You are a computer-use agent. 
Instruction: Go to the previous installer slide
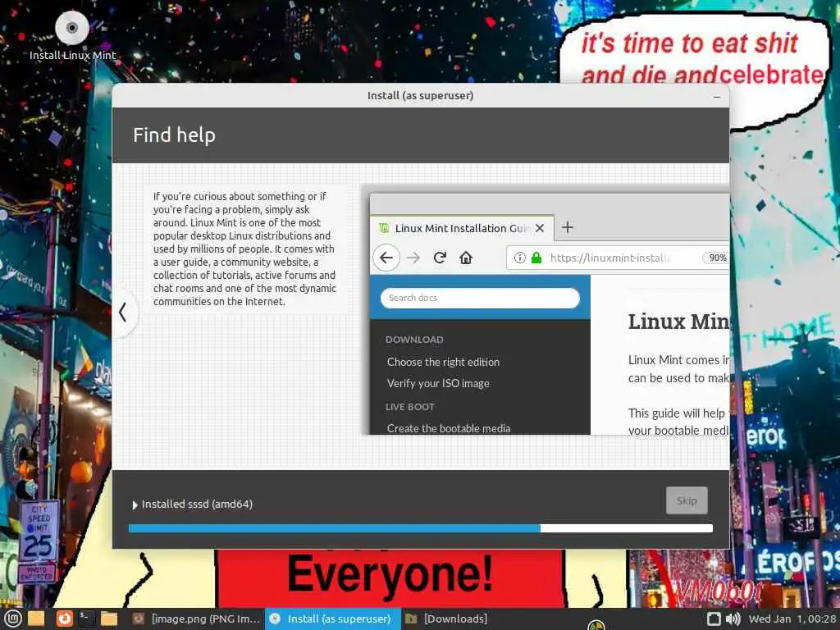(x=123, y=312)
